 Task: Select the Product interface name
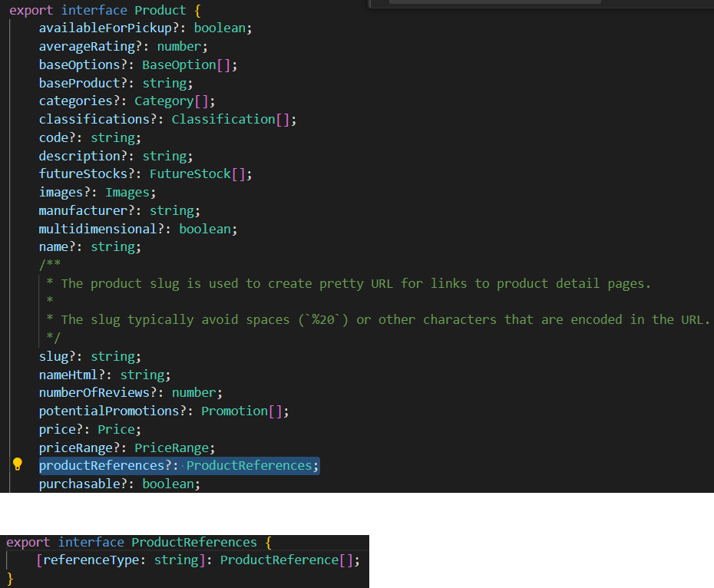point(160,10)
